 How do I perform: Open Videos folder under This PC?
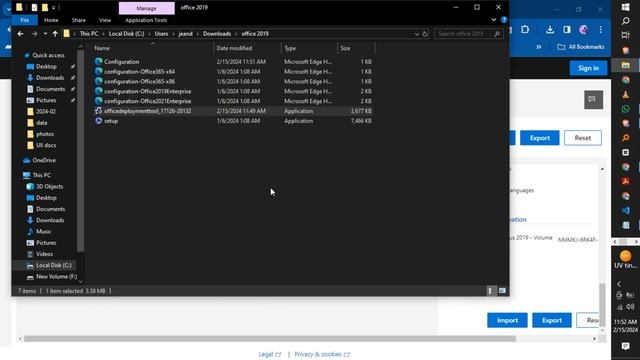(44, 254)
